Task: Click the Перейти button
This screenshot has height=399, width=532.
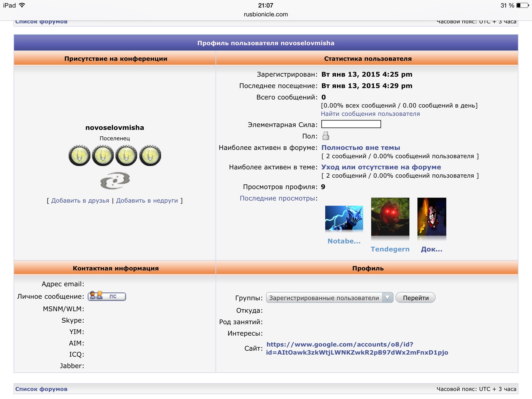Action: click(416, 298)
